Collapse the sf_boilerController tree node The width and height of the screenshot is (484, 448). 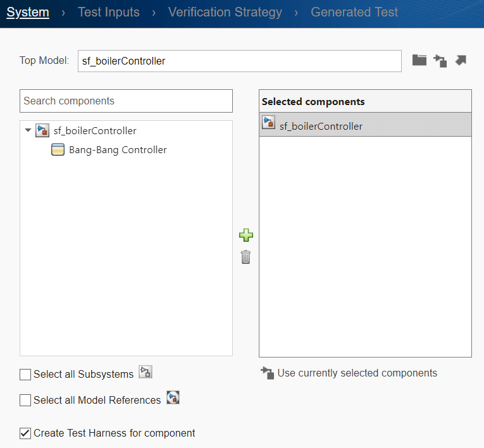click(x=28, y=131)
